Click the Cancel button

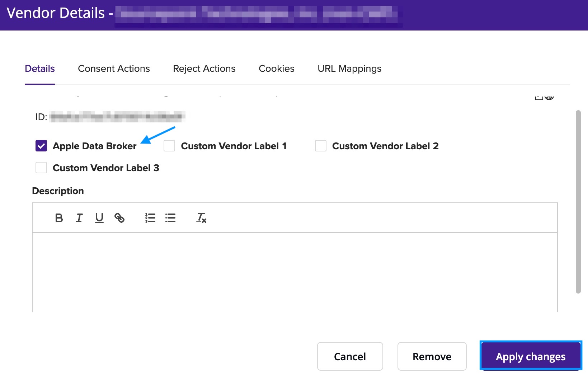[x=350, y=356]
